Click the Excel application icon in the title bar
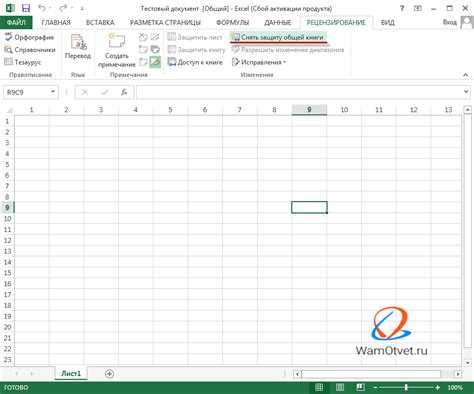The image size is (474, 394). 10,8
